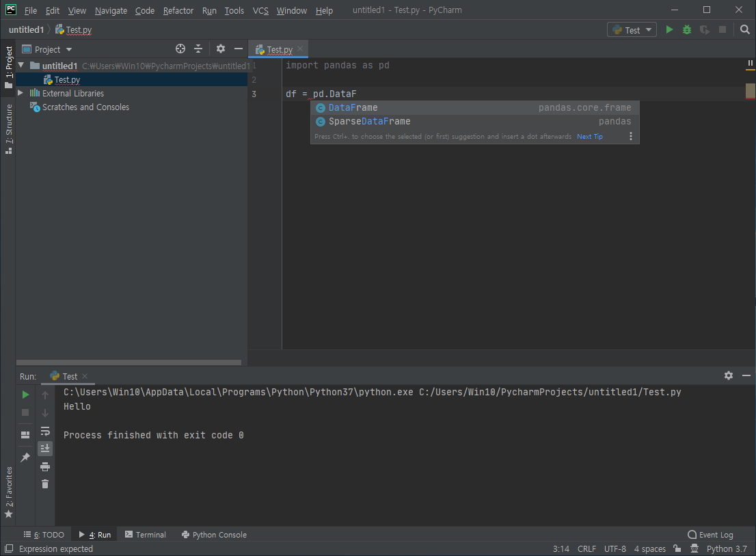Select SparseDataFrame completion suggestion

coord(475,121)
